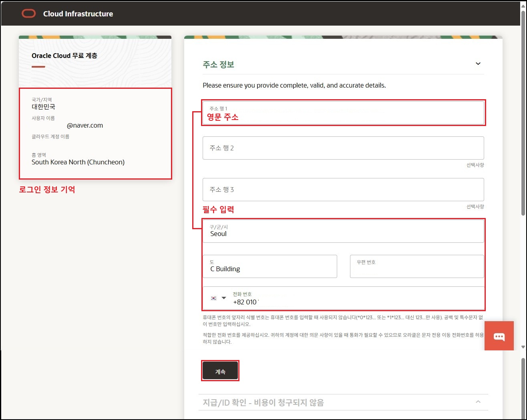Click the 클라우드 계정 이름 label

[x=50, y=136]
